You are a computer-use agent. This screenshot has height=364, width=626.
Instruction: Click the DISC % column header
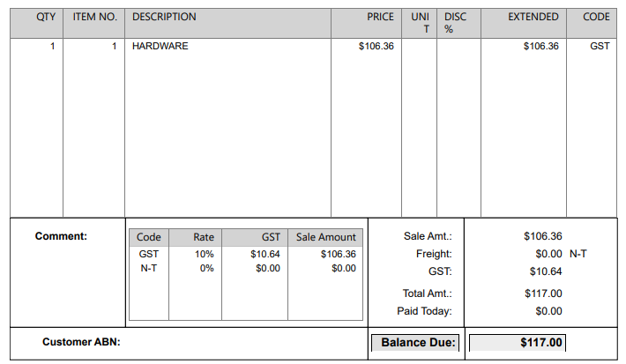(455, 23)
